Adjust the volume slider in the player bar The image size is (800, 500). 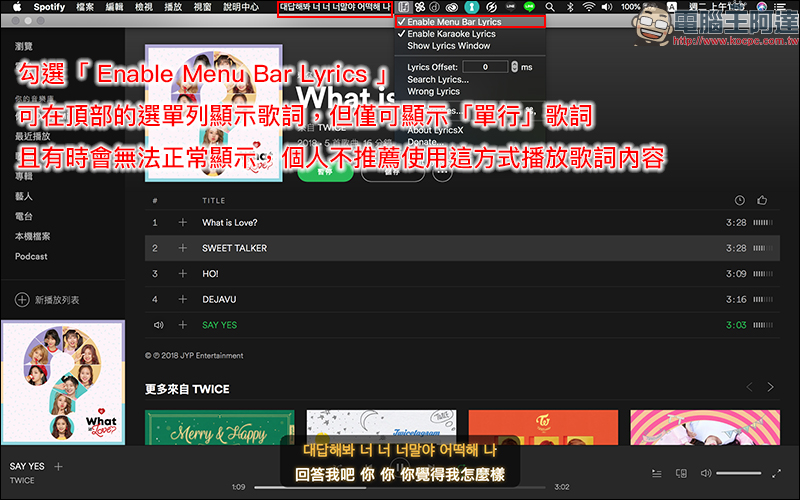click(738, 473)
